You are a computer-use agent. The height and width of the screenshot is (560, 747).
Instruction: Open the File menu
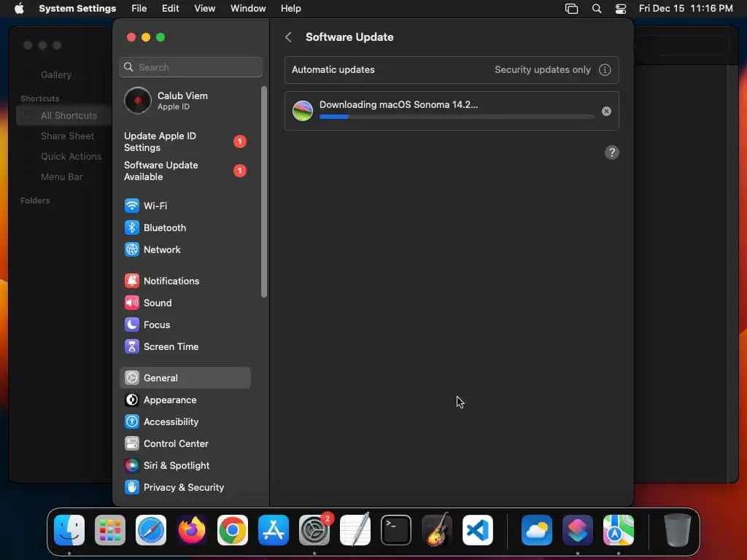139,9
